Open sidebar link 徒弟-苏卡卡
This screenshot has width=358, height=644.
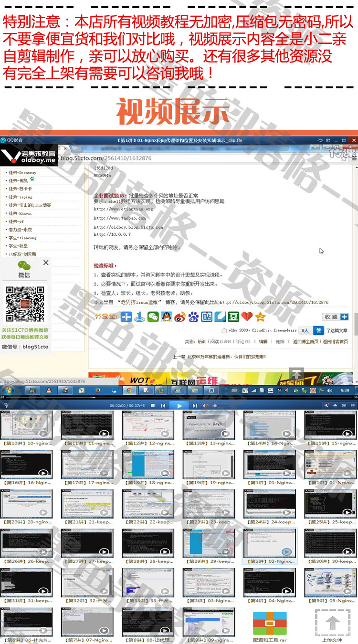point(20,189)
